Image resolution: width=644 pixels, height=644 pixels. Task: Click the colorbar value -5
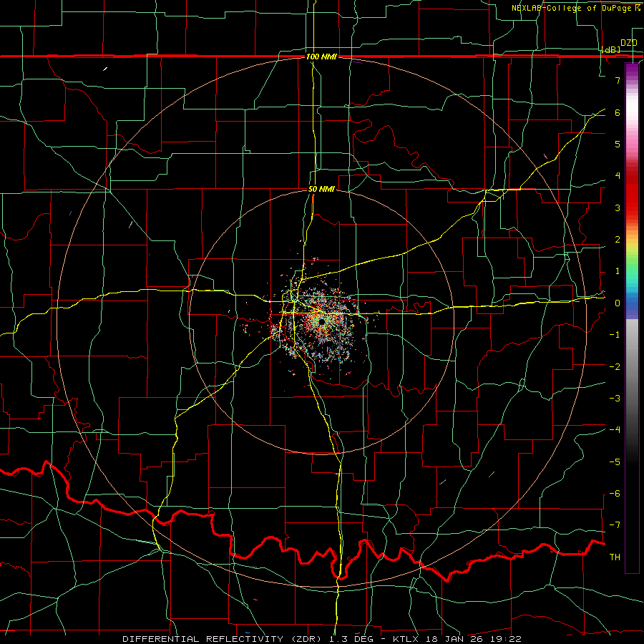click(x=615, y=462)
